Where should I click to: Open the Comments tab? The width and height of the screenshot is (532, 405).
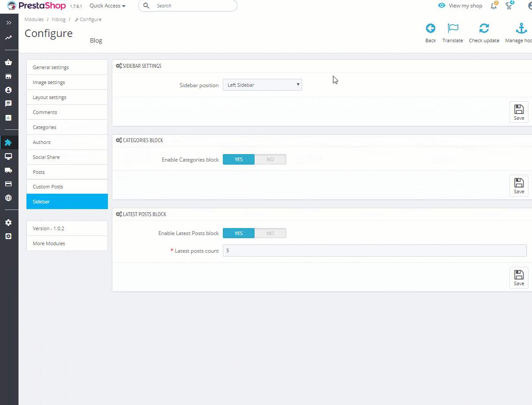click(67, 112)
